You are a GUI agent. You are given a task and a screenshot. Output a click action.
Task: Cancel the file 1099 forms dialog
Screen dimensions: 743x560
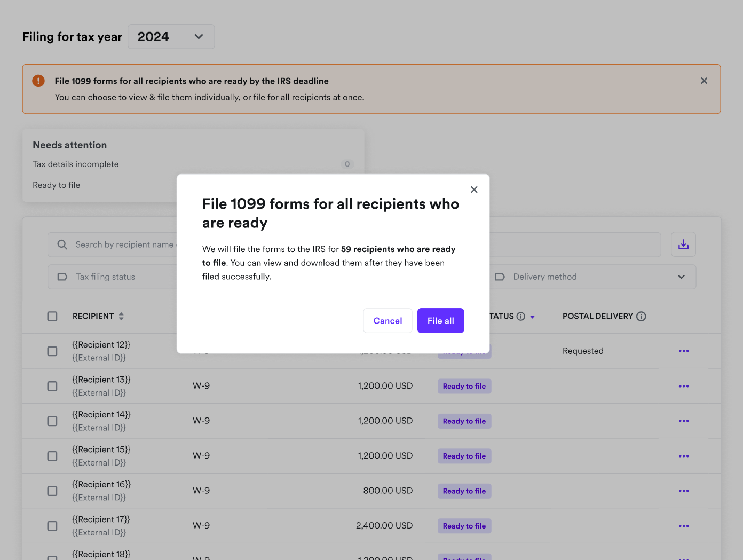388,320
